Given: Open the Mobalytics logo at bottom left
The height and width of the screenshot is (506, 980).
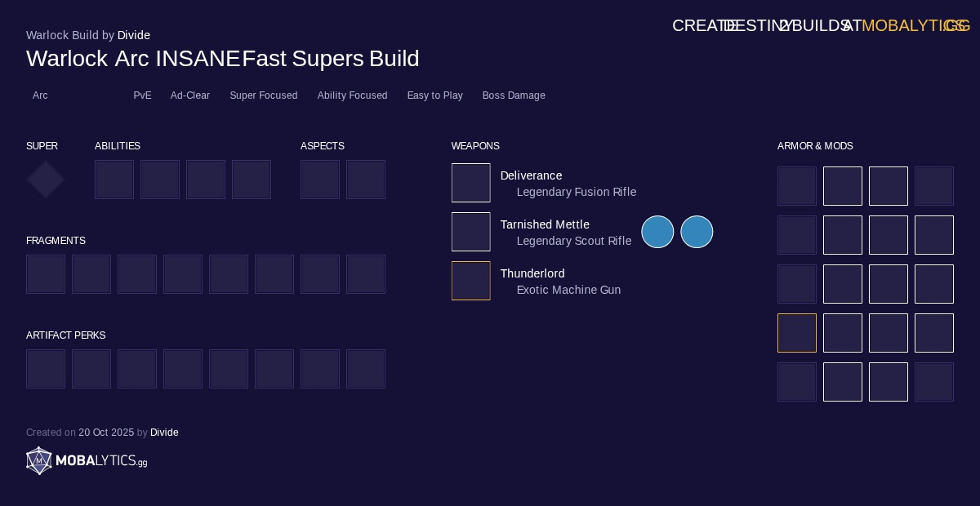Looking at the screenshot, I should pos(87,461).
